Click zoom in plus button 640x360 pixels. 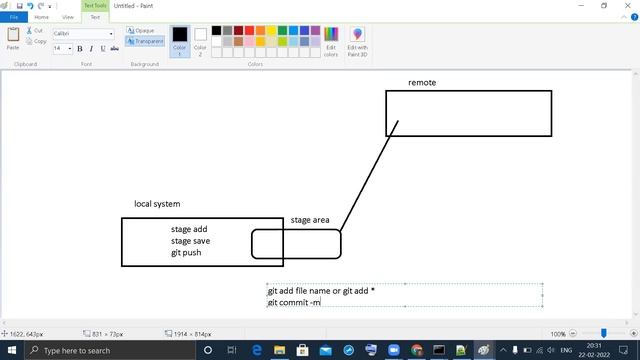633,333
